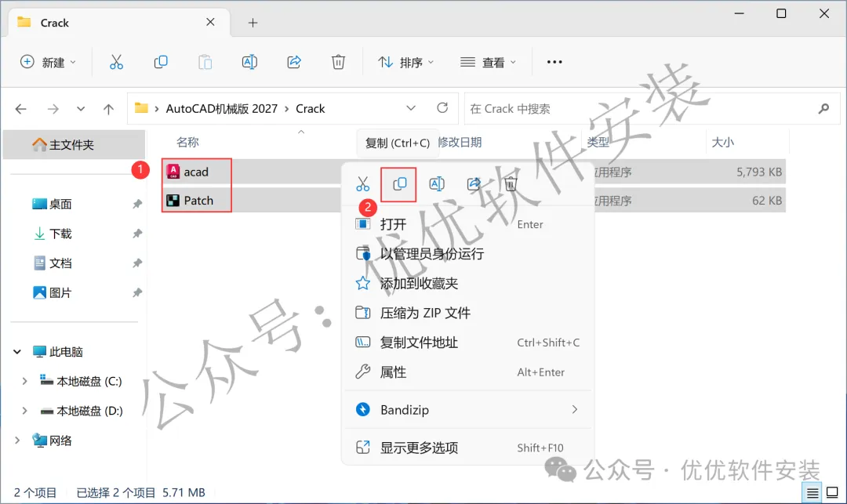
Task: Add a new tab with the plus button
Action: coord(253,23)
